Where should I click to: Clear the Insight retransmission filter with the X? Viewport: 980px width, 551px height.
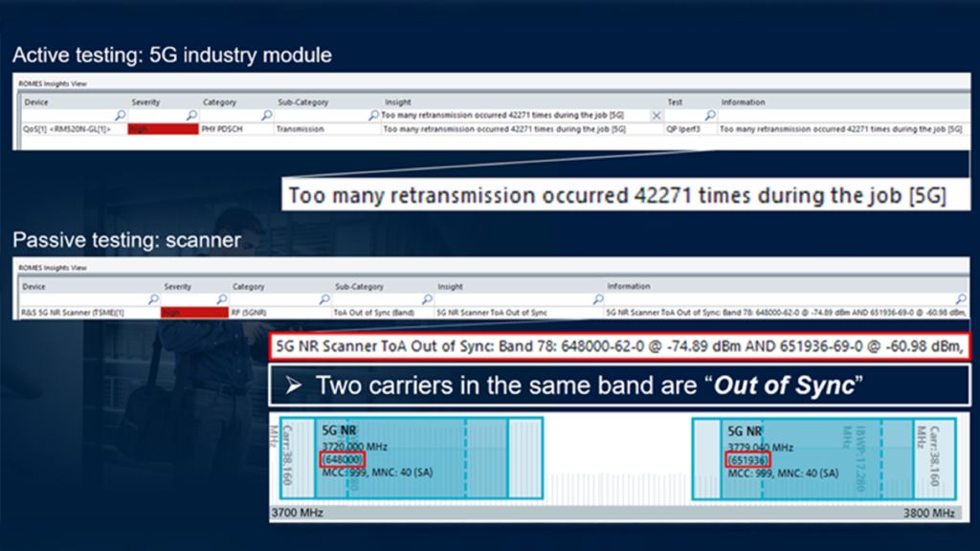click(657, 115)
